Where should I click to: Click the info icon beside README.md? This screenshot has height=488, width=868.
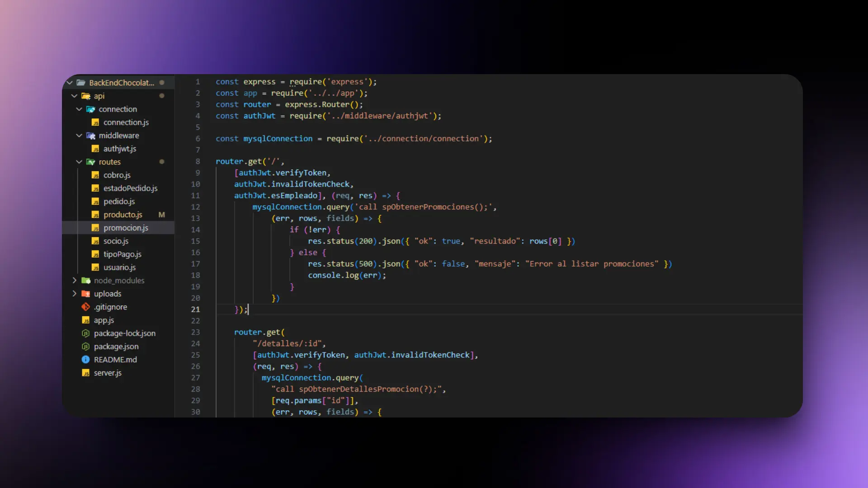[86, 360]
